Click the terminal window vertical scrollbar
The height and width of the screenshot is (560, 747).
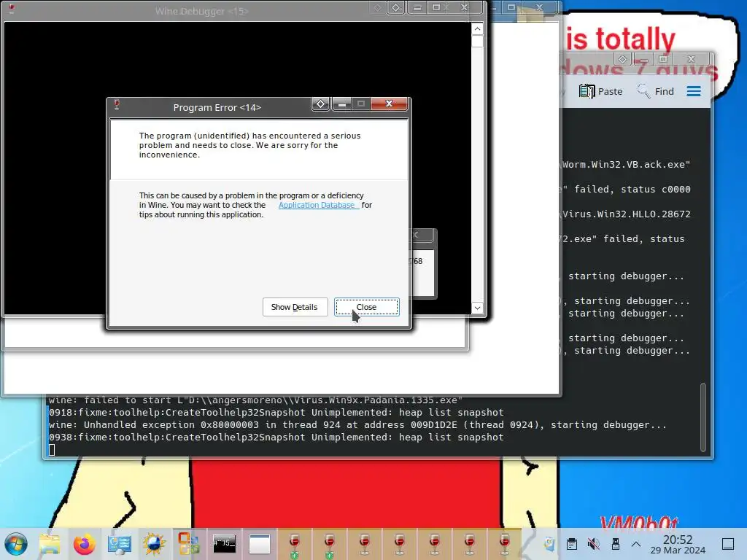pyautogui.click(x=703, y=416)
